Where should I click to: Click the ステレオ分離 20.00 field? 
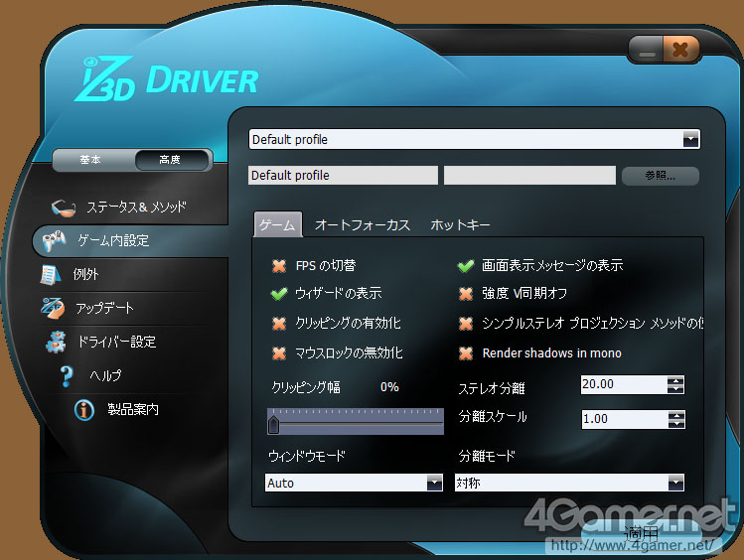[x=624, y=384]
